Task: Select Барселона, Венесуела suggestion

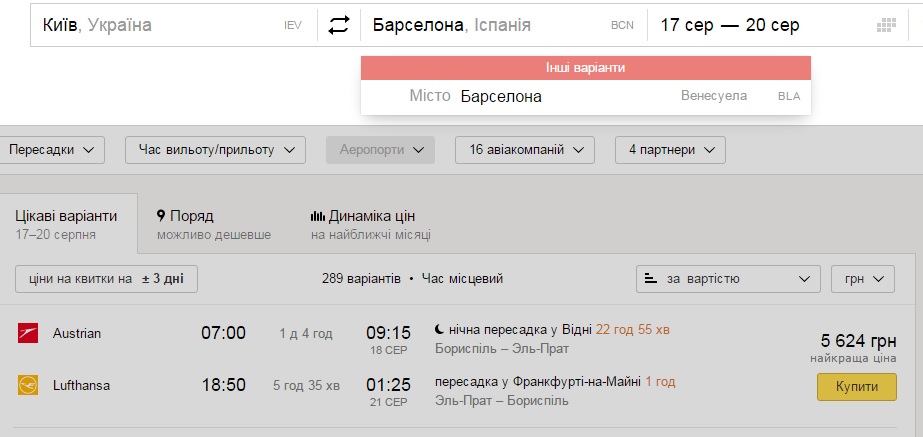Action: [x=585, y=97]
